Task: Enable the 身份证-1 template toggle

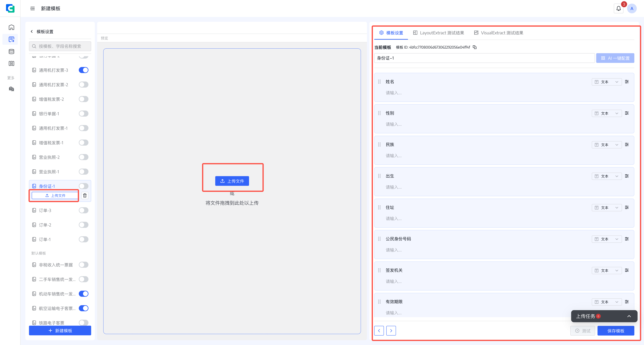Action: [84, 186]
